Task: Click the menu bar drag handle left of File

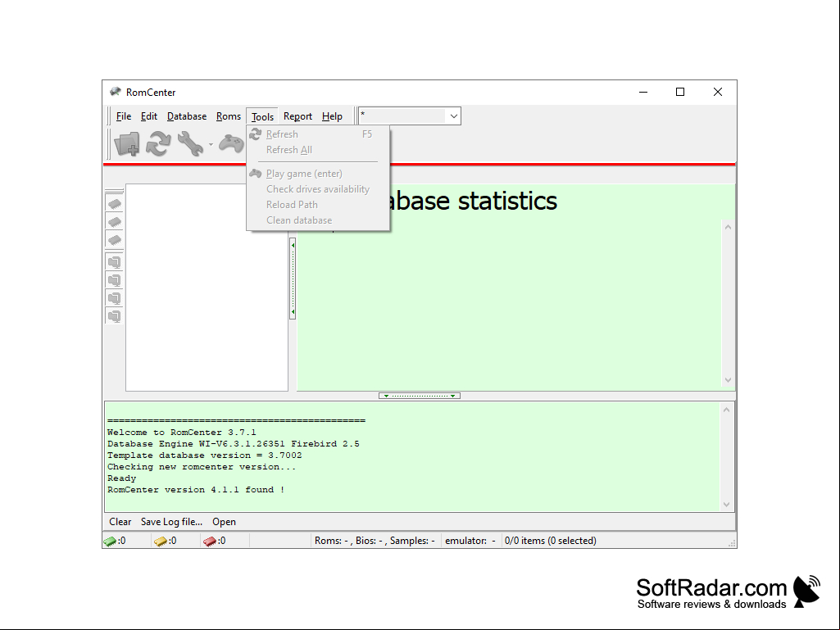Action: tap(109, 116)
